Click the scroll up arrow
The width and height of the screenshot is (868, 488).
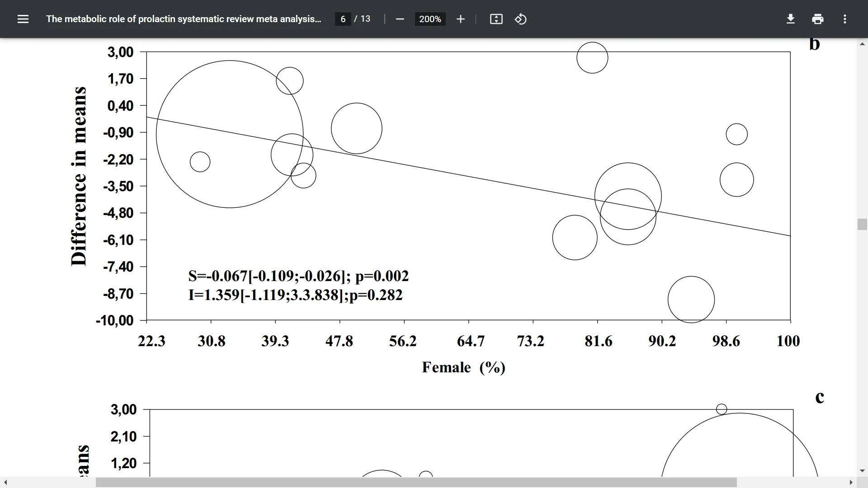(862, 44)
